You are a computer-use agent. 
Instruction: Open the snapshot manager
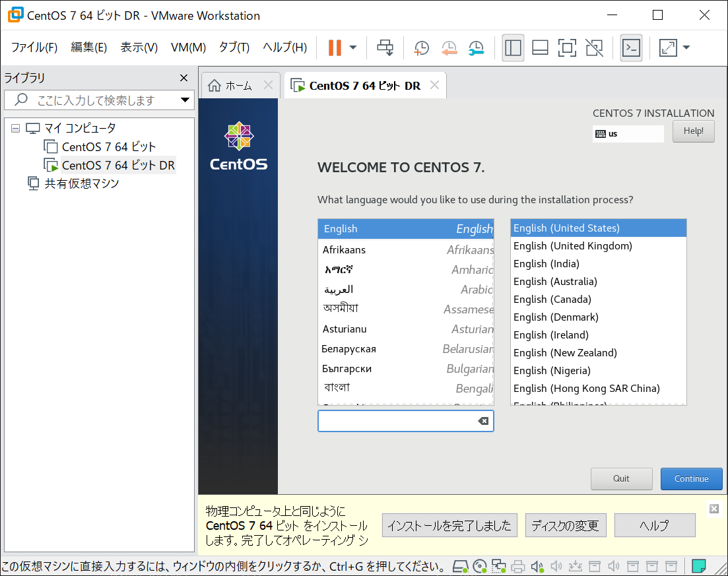tap(477, 48)
